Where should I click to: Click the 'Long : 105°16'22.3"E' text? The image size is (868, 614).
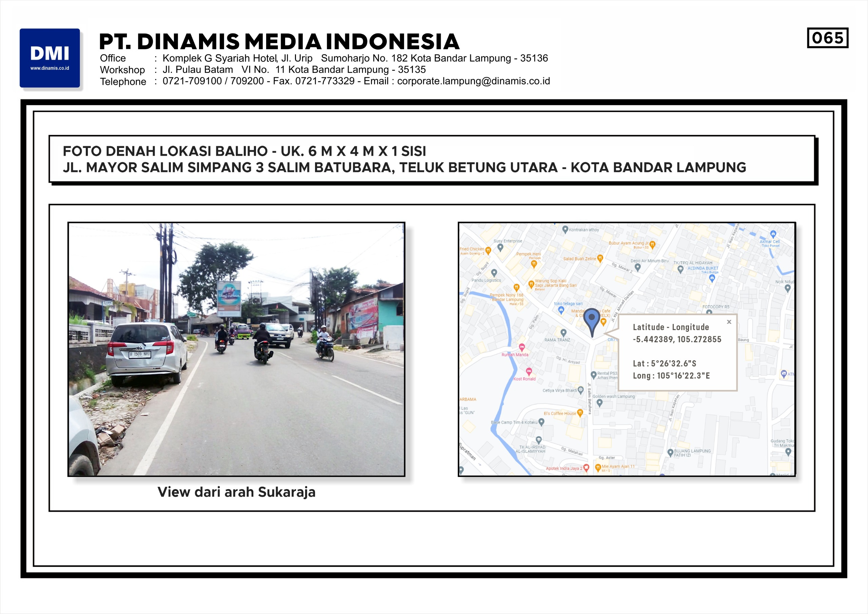pyautogui.click(x=671, y=376)
